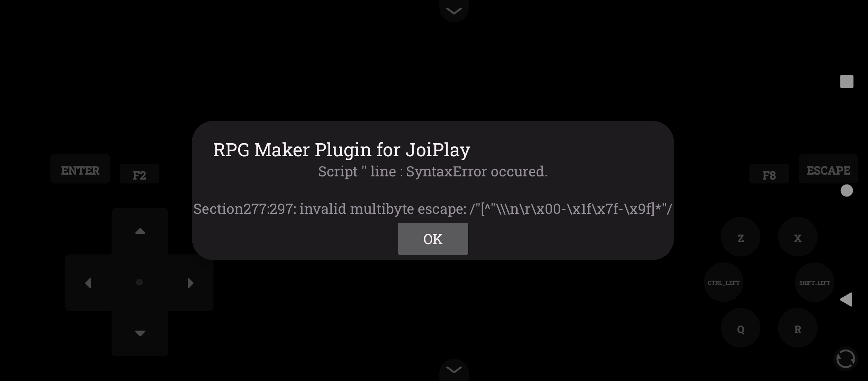Viewport: 868px width, 381px height.
Task: Tap the Q gamepad button
Action: (x=741, y=328)
